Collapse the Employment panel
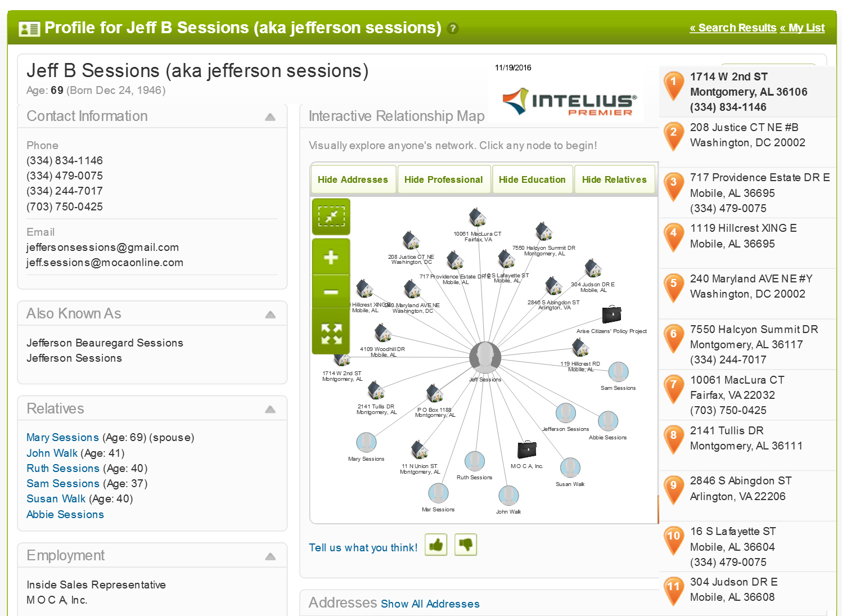Screen dimensions: 842x616 coord(270,556)
